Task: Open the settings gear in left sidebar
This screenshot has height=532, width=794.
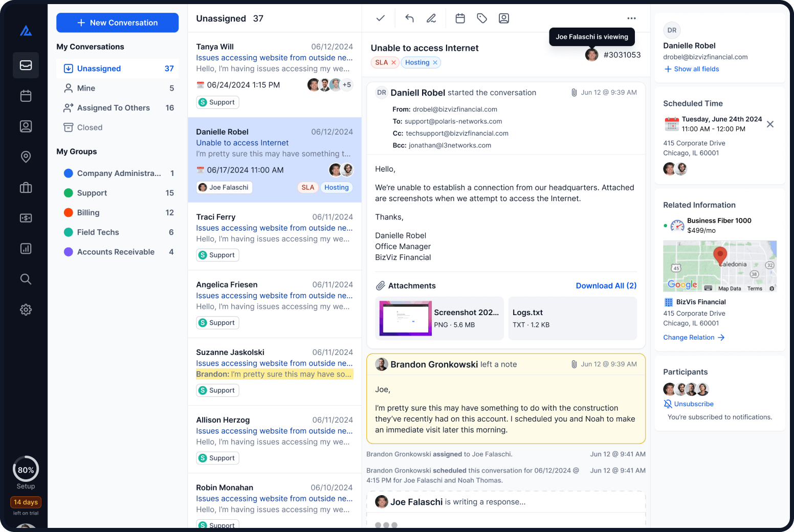Action: pyautogui.click(x=26, y=309)
